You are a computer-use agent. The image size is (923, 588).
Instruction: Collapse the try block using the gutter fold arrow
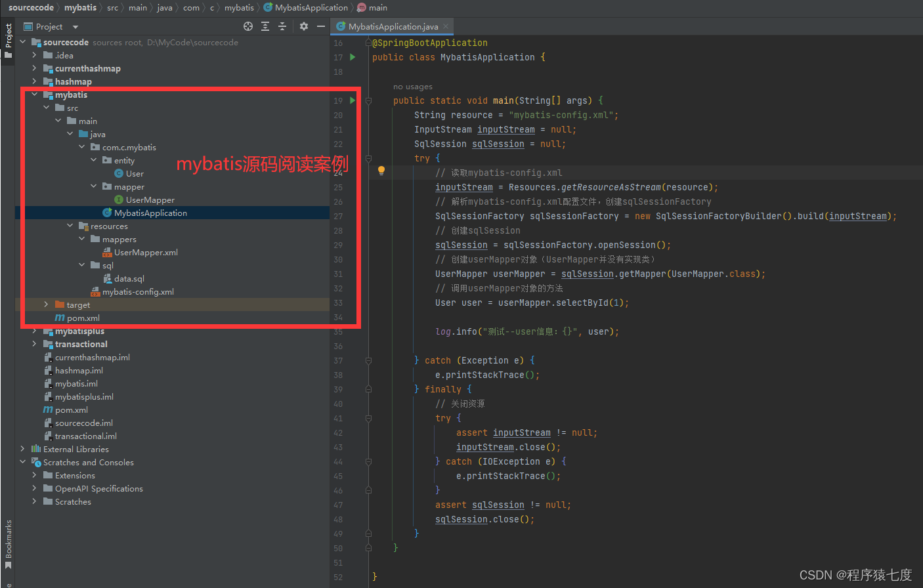pyautogui.click(x=368, y=158)
